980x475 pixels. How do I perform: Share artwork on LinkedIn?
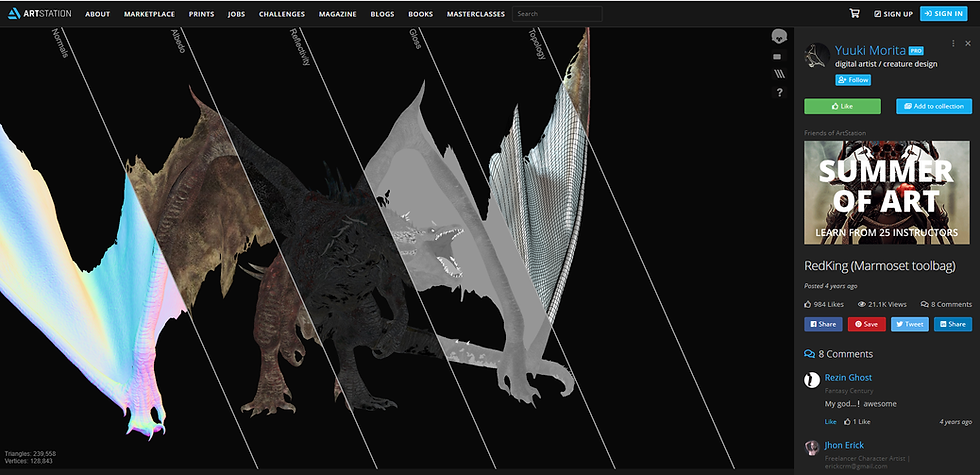pos(952,324)
